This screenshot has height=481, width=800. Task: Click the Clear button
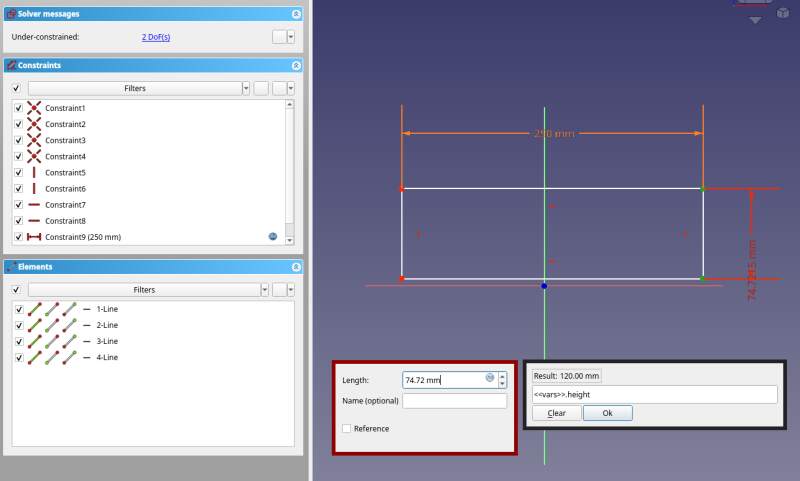pos(557,413)
